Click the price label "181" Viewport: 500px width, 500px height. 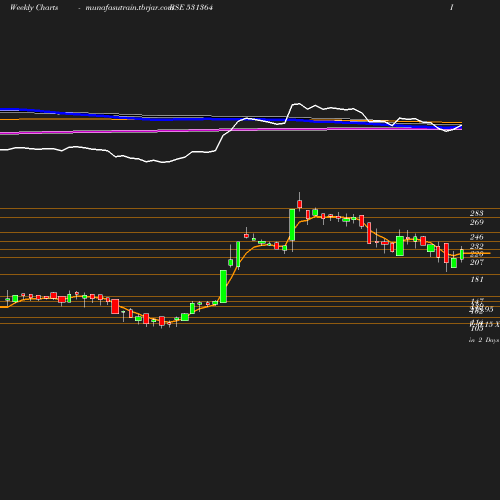[477, 279]
